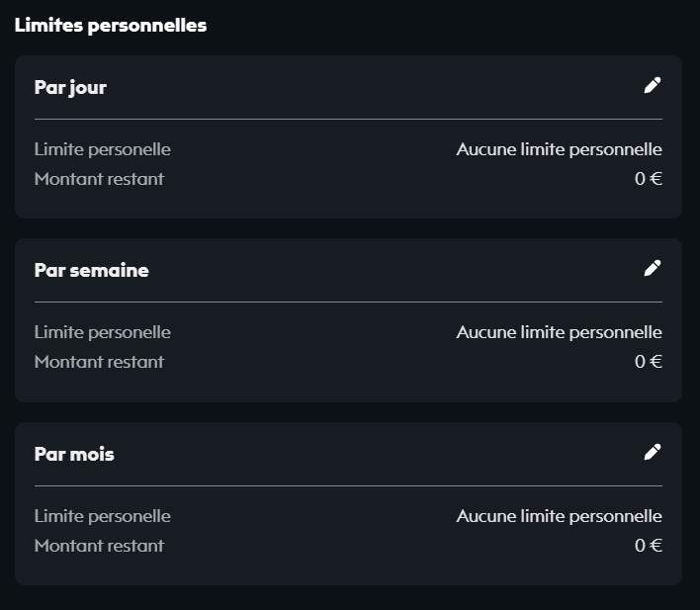Screen dimensions: 700x610
Task: Click the Limites personnelles heading
Action: click(111, 26)
